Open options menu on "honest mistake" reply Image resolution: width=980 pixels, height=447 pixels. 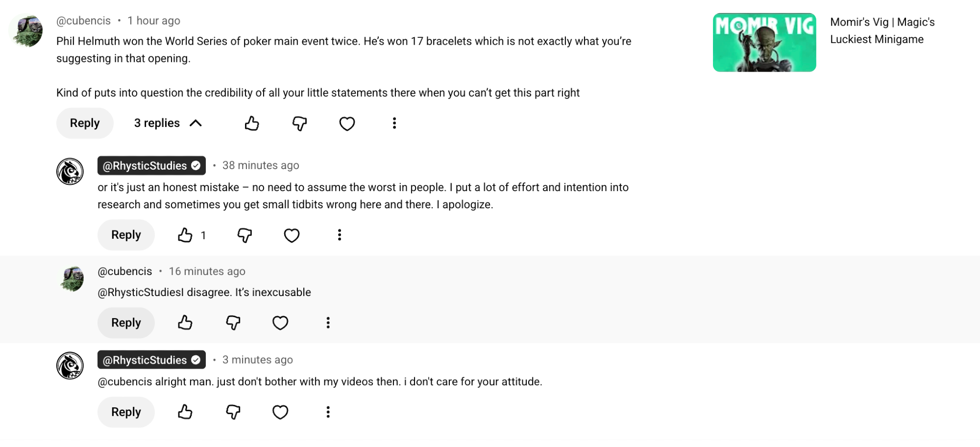pyautogui.click(x=339, y=235)
